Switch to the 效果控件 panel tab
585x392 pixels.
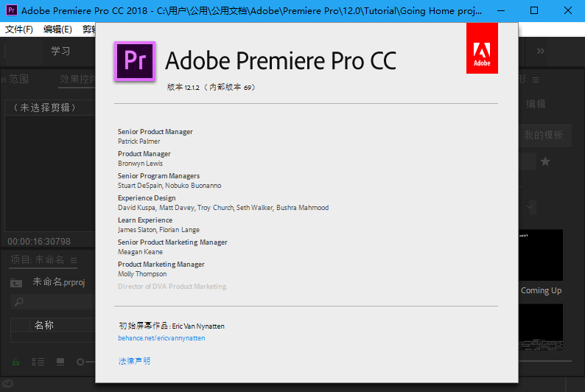[x=77, y=79]
